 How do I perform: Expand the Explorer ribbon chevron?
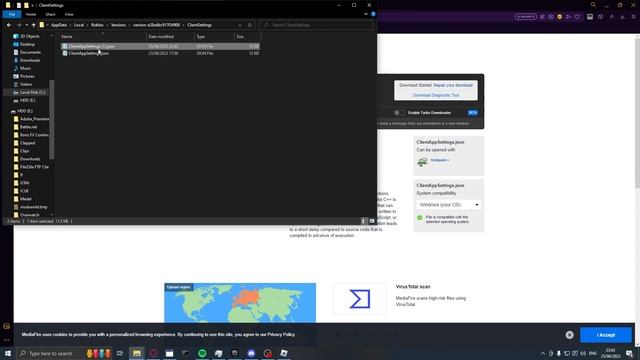pos(366,14)
